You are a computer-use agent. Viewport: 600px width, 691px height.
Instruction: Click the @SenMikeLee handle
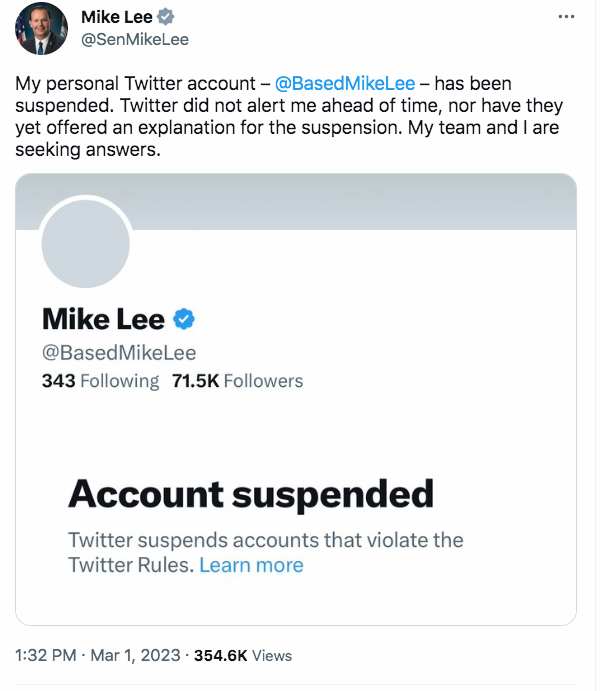click(x=135, y=39)
